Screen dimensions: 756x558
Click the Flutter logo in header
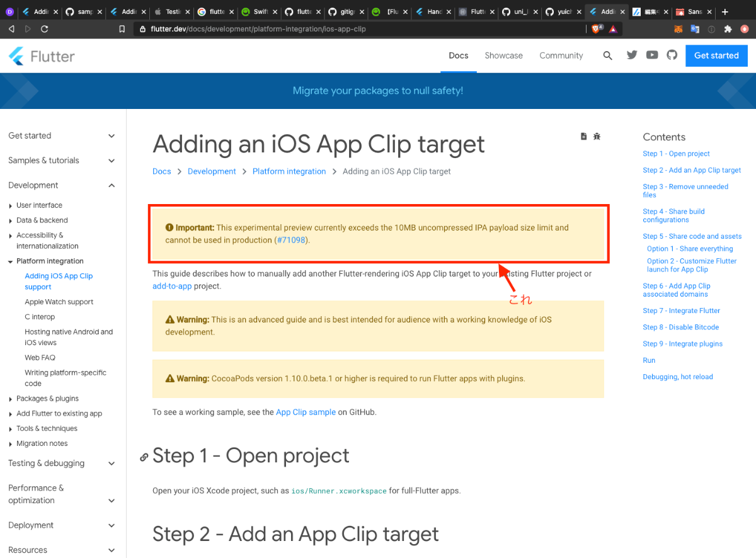(42, 56)
